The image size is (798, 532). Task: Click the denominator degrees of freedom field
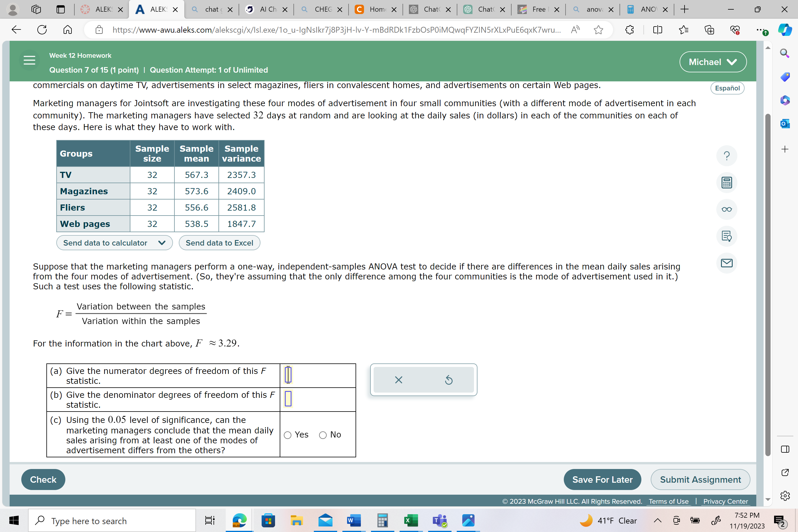[x=288, y=399]
